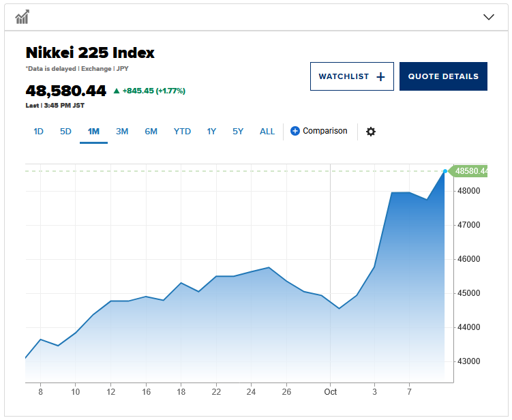Collapse the widget using the top chevron

point(488,17)
